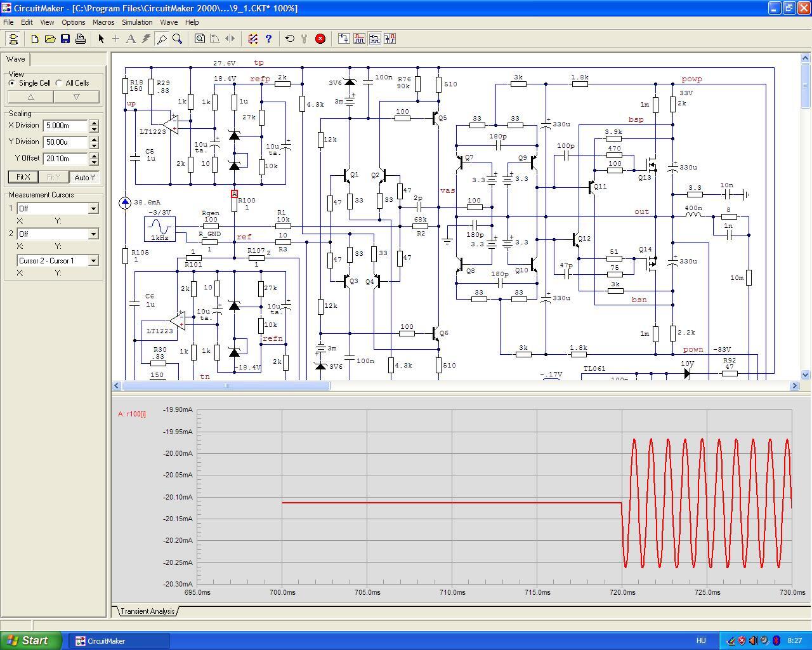Screen dimensions: 812x650
Task: Click the schematic scroll right arrow
Action: click(794, 385)
